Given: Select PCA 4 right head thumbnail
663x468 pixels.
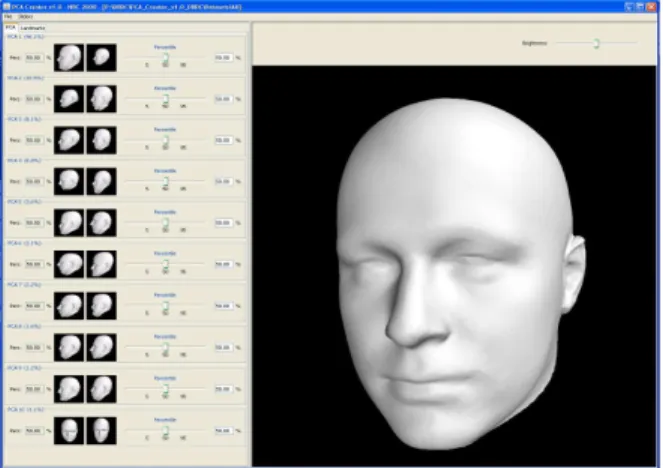Looking at the screenshot, I should pos(101,181).
